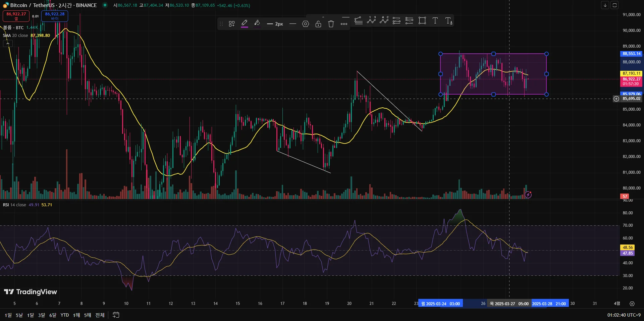Click the 87,193.11 yellow SMA price label
644x321 pixels.
click(x=631, y=73)
